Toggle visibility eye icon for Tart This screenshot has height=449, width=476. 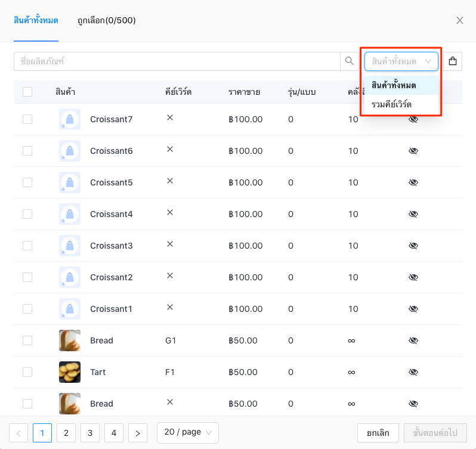click(413, 372)
